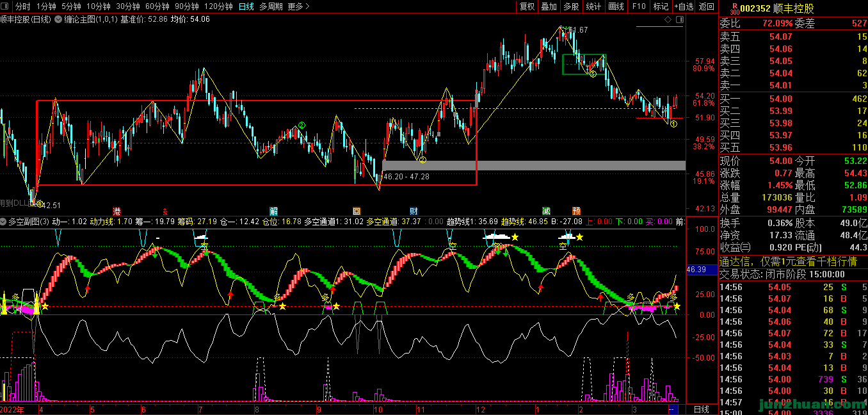Click the 顺丰控股(日线) chart title
This screenshot has height=415, width=868.
point(26,19)
